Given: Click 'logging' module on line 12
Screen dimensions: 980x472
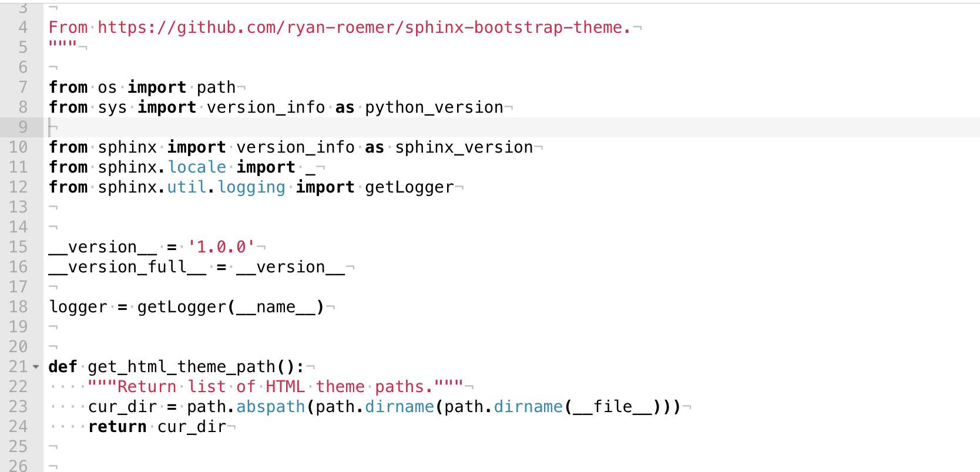Looking at the screenshot, I should [x=251, y=187].
